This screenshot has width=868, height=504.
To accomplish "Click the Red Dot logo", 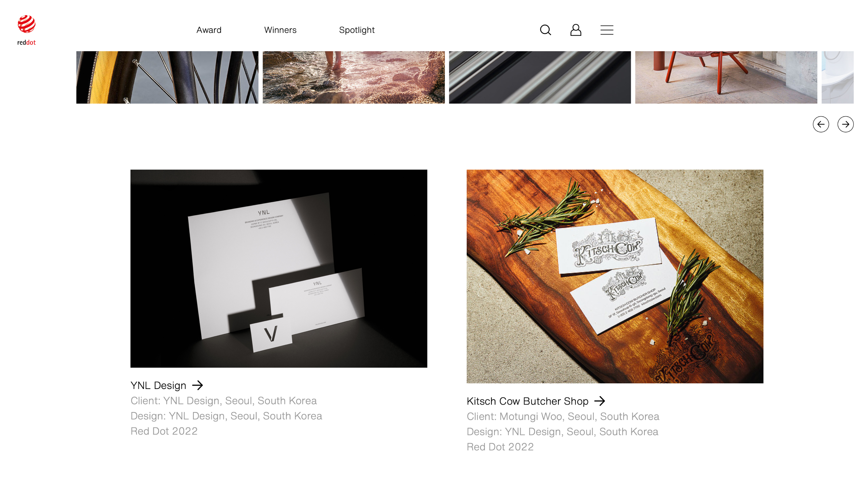I will pyautogui.click(x=27, y=30).
